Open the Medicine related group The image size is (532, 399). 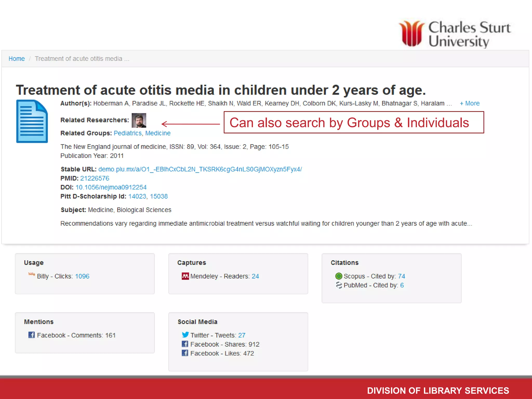point(158,133)
